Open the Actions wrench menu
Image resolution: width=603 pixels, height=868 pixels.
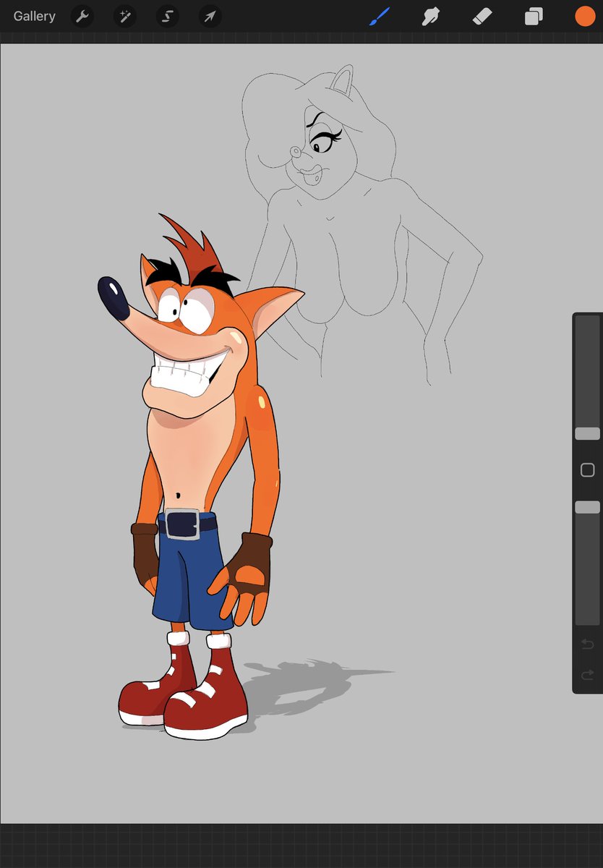[82, 16]
